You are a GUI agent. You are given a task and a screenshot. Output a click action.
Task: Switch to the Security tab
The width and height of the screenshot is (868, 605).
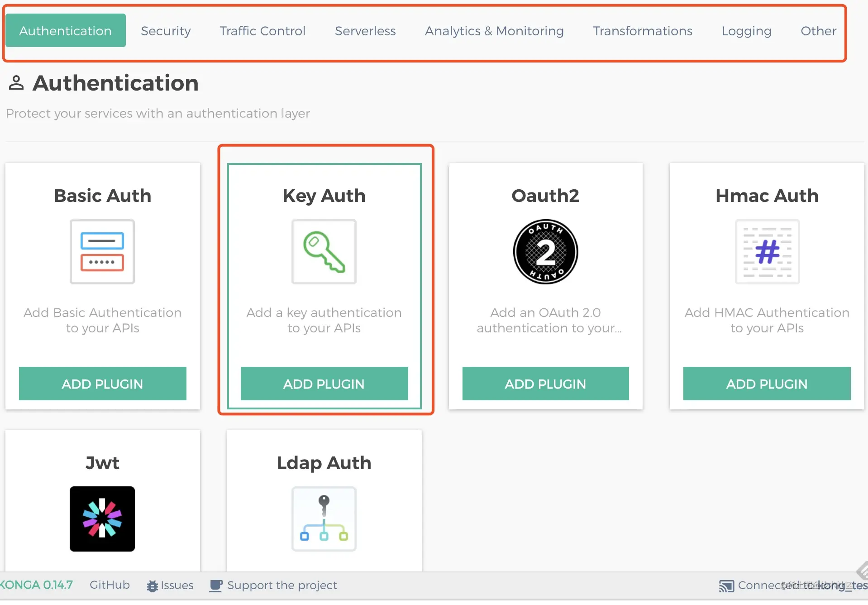click(166, 31)
